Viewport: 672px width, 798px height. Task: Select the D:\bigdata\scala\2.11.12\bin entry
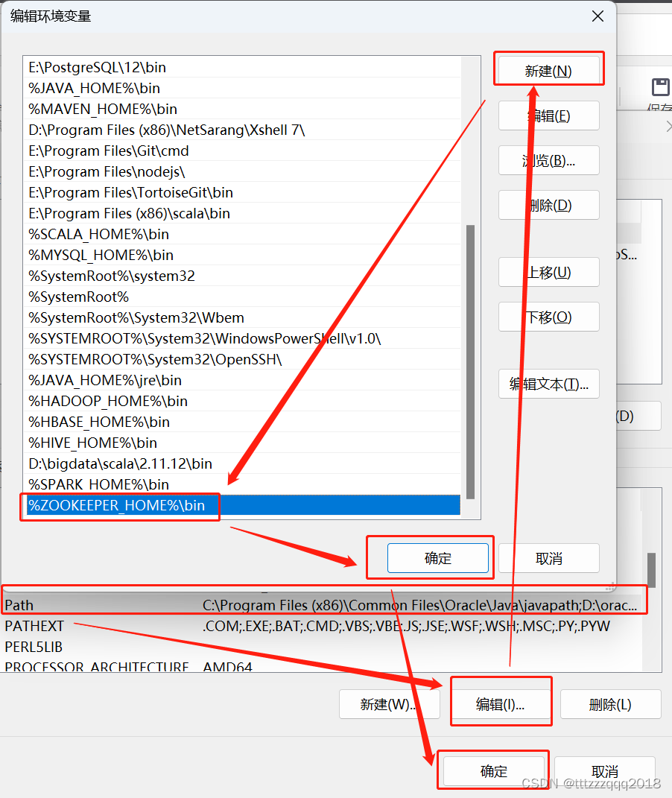coord(242,463)
